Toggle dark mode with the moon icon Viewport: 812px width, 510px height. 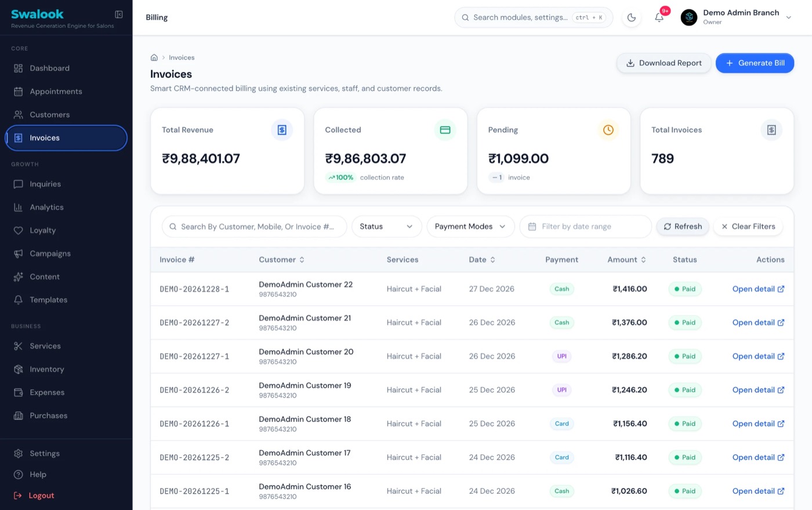(x=632, y=17)
